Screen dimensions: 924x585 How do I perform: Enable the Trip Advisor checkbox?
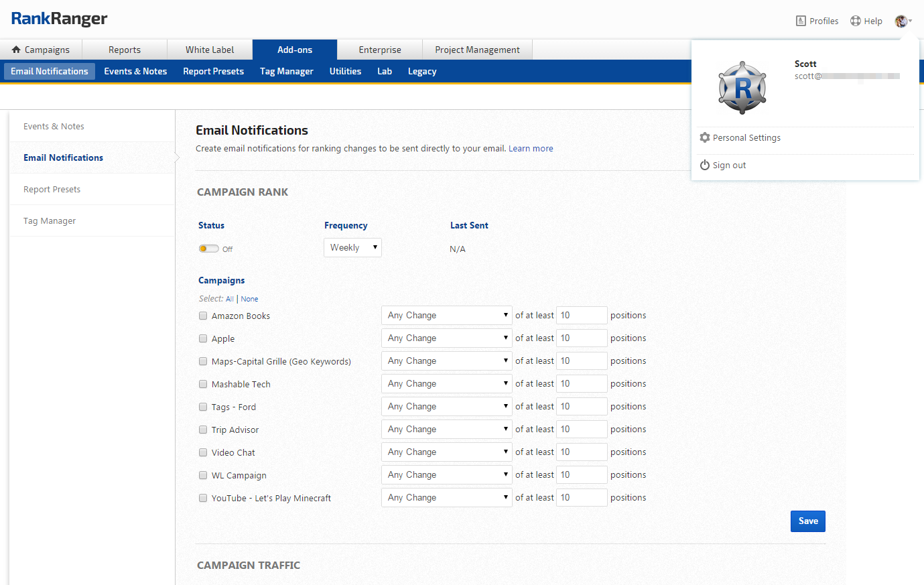click(203, 430)
